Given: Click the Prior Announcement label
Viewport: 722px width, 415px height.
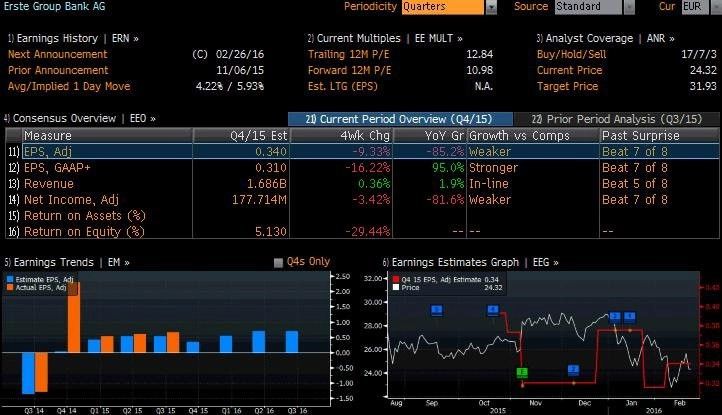Looking at the screenshot, I should pos(58,70).
